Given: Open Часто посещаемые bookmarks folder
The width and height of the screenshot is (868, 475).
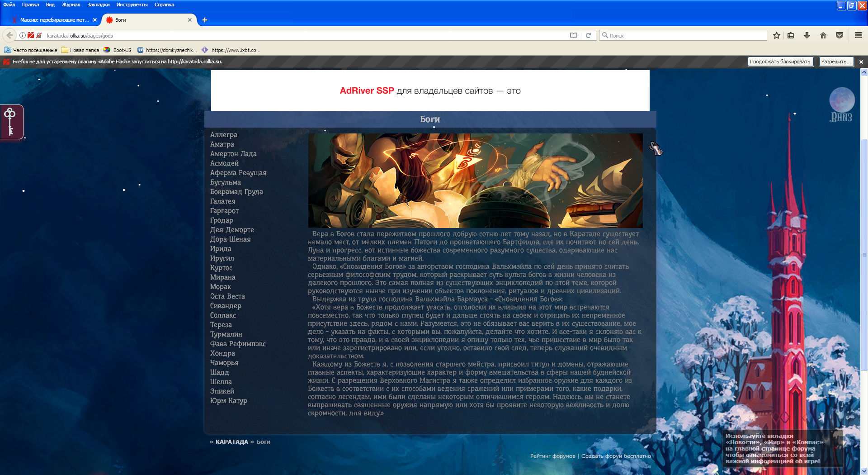Looking at the screenshot, I should 31,50.
